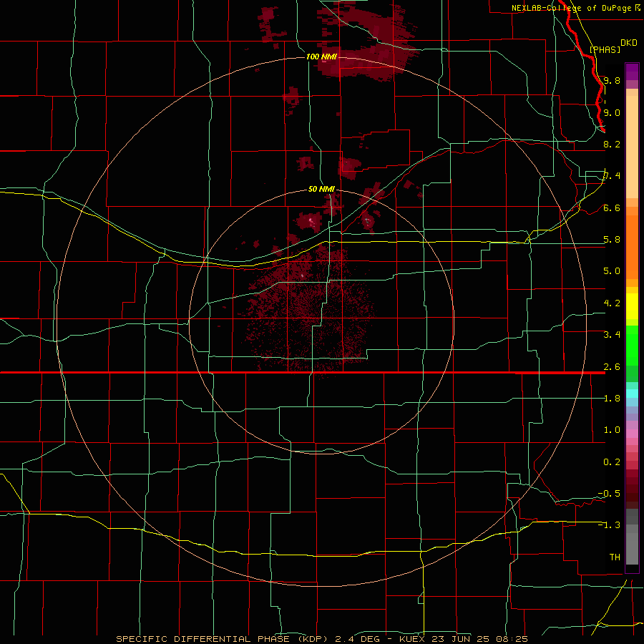
Task: Pick the yellow band of the color bar
Action: click(x=632, y=306)
